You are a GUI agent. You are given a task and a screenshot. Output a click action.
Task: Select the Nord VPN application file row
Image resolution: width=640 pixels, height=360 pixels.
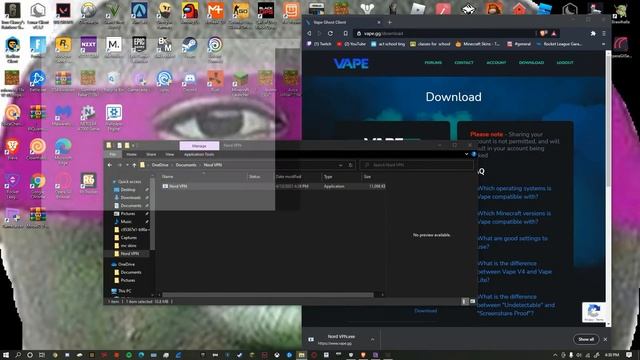point(273,186)
